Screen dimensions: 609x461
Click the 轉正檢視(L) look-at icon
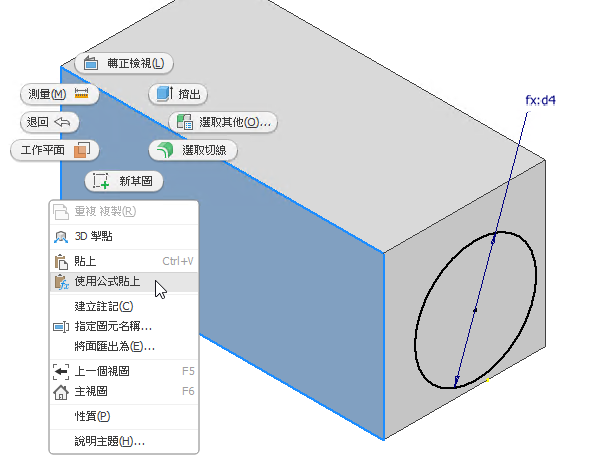click(x=90, y=63)
